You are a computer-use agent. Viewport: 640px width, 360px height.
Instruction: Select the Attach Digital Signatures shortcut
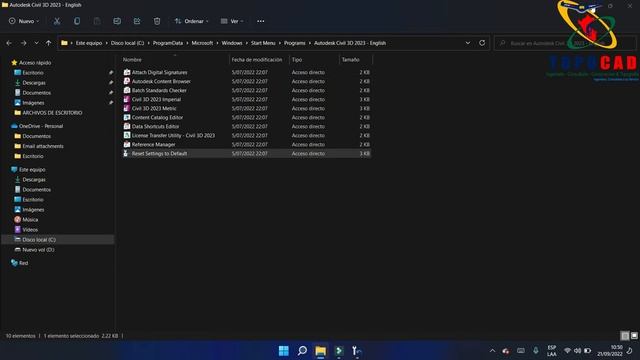click(x=247, y=72)
